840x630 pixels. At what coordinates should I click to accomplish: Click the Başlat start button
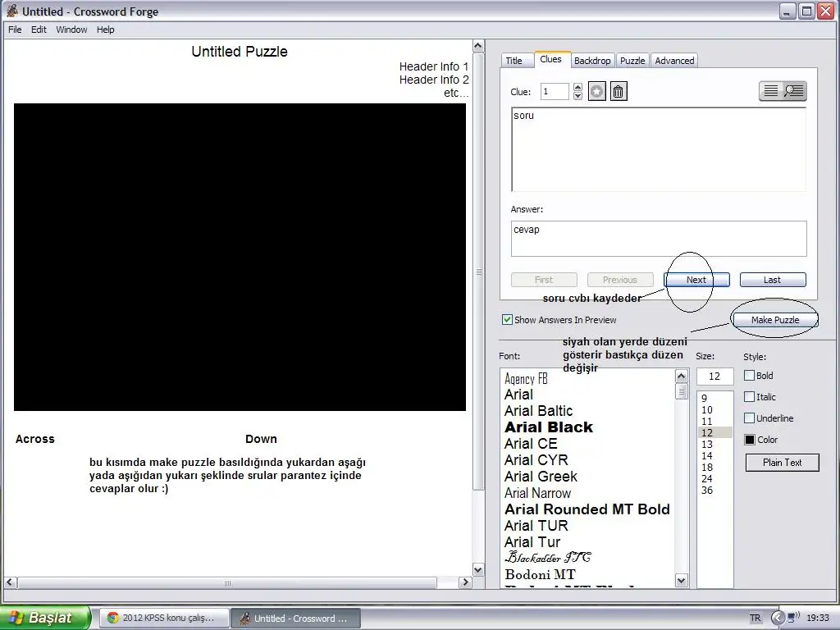pos(45,618)
